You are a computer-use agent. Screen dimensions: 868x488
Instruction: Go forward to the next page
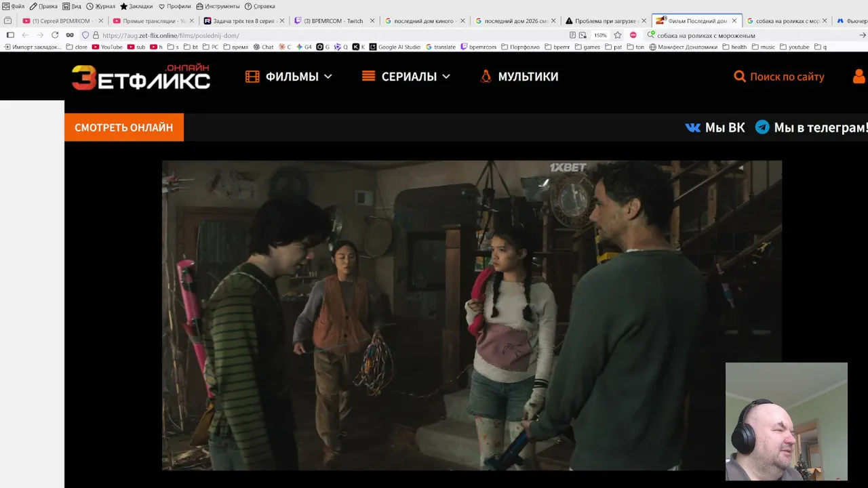[40, 35]
